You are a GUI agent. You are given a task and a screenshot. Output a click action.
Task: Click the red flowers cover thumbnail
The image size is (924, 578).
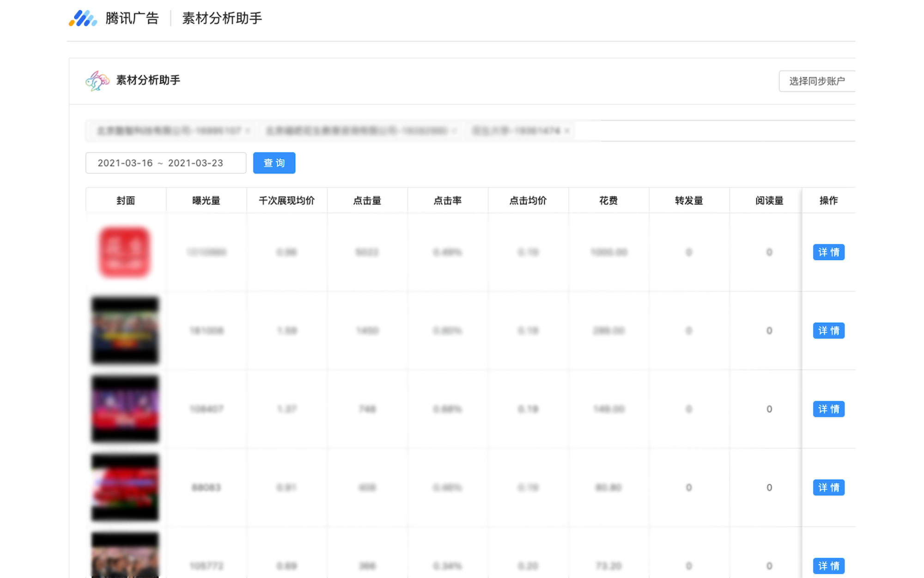pyautogui.click(x=125, y=487)
